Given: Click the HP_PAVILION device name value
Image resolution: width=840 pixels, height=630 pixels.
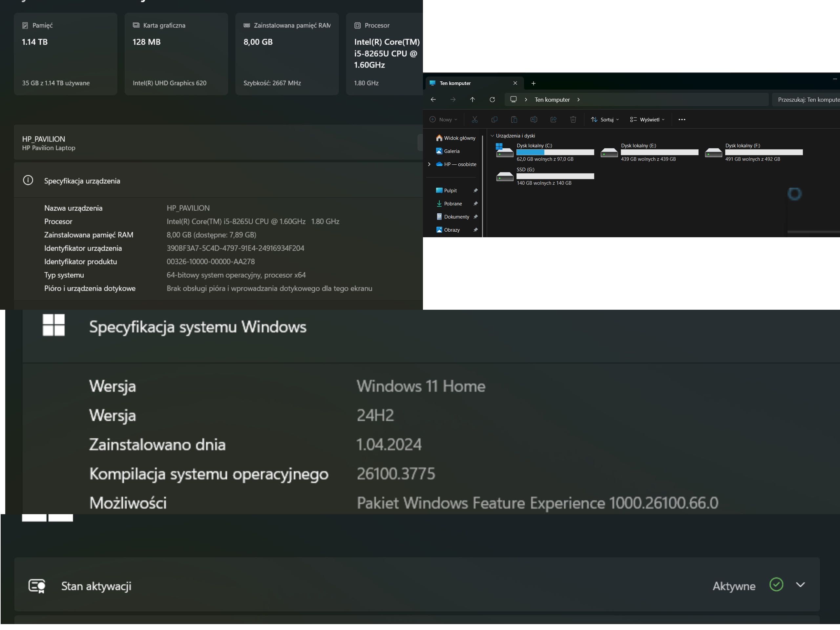Looking at the screenshot, I should click(x=188, y=208).
